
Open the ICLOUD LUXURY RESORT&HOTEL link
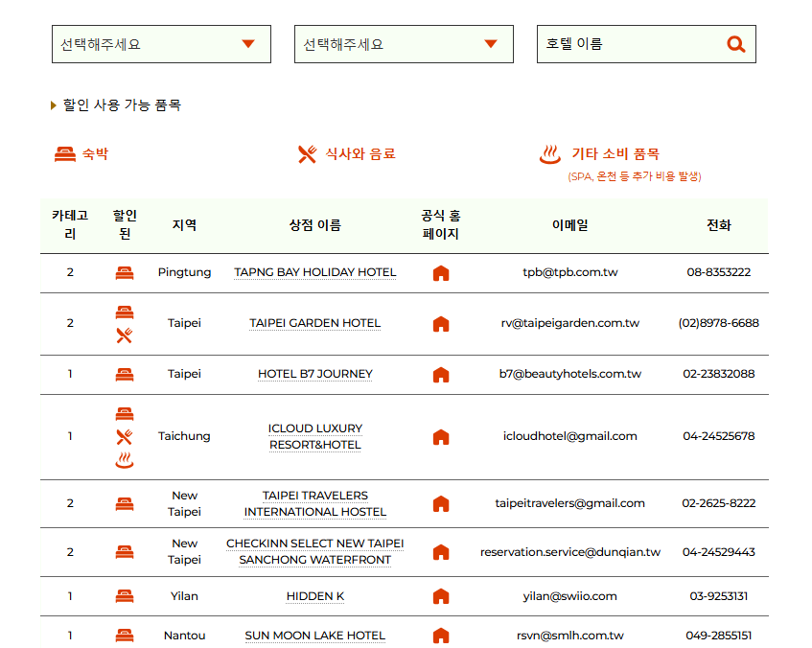click(313, 436)
